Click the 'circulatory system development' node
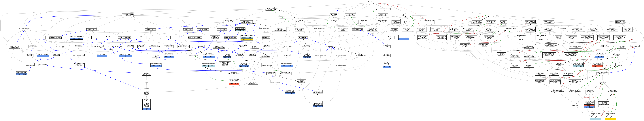This screenshot has height=121, width=644. pos(141,37)
